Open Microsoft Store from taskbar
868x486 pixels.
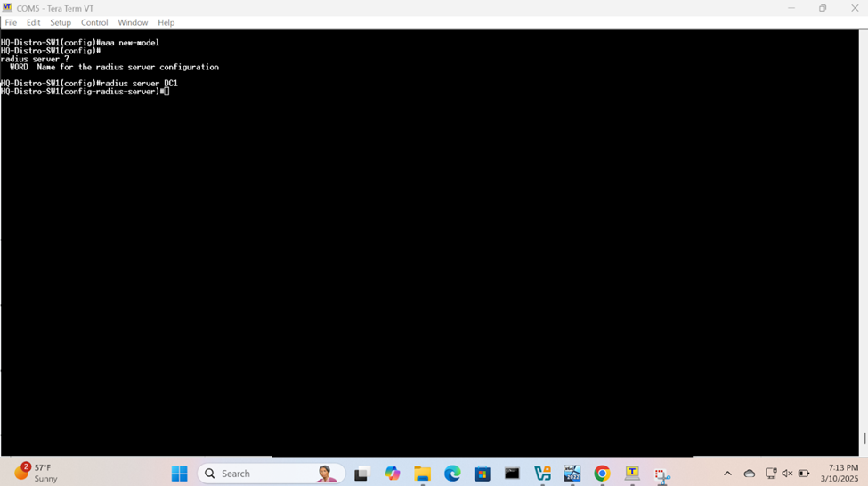pyautogui.click(x=483, y=474)
